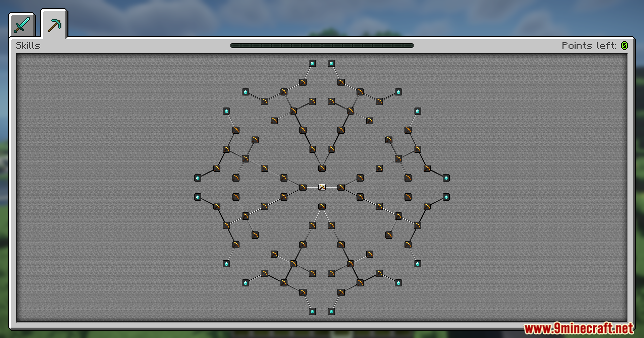The image size is (644, 338).
Task: Click the "Points left:" label
Action: point(589,46)
